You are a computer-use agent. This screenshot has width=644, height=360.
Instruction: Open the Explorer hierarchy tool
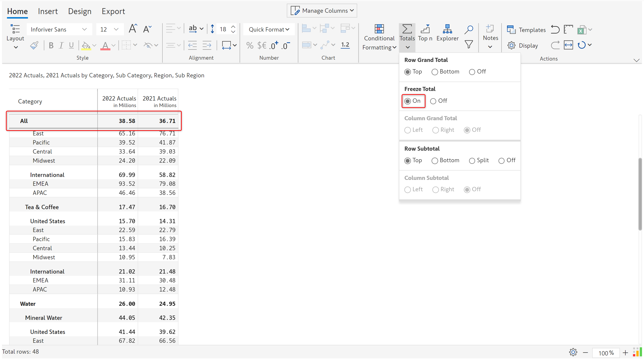pyautogui.click(x=447, y=29)
